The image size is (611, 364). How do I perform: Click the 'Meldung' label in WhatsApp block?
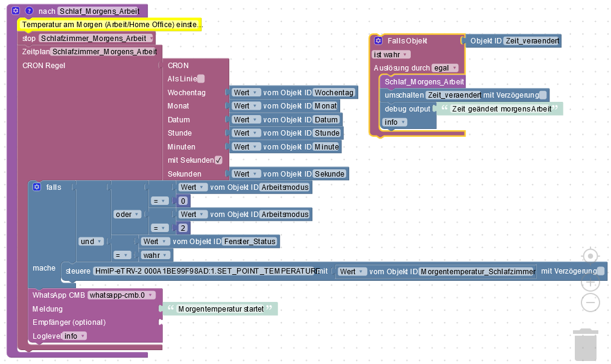point(48,309)
